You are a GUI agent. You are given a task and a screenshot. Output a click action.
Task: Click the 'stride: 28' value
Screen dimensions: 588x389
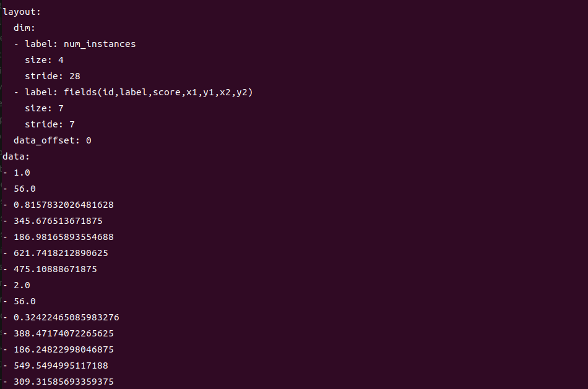tap(75, 77)
